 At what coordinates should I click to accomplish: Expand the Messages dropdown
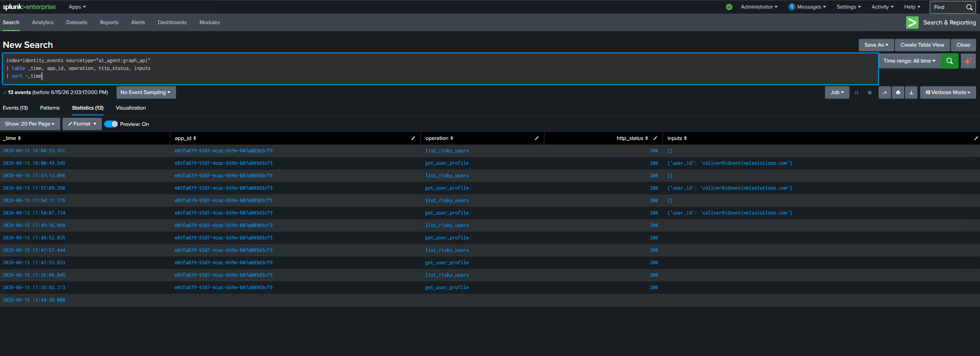point(811,7)
